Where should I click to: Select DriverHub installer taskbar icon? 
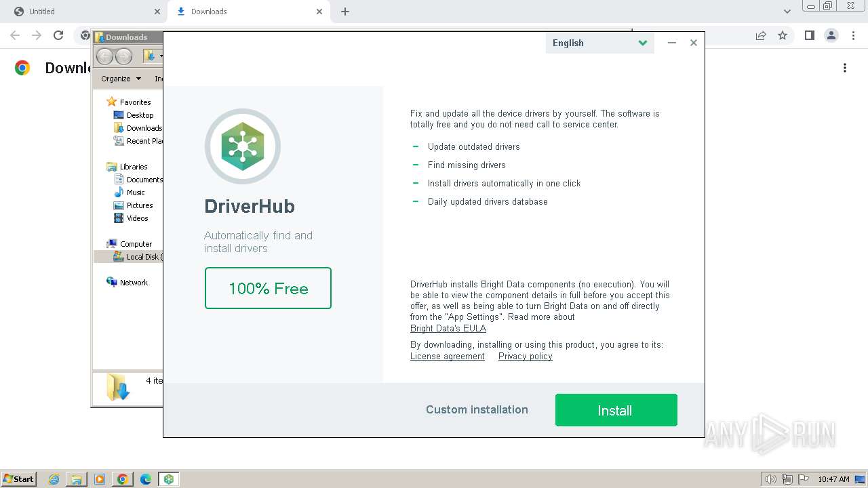coord(168,479)
